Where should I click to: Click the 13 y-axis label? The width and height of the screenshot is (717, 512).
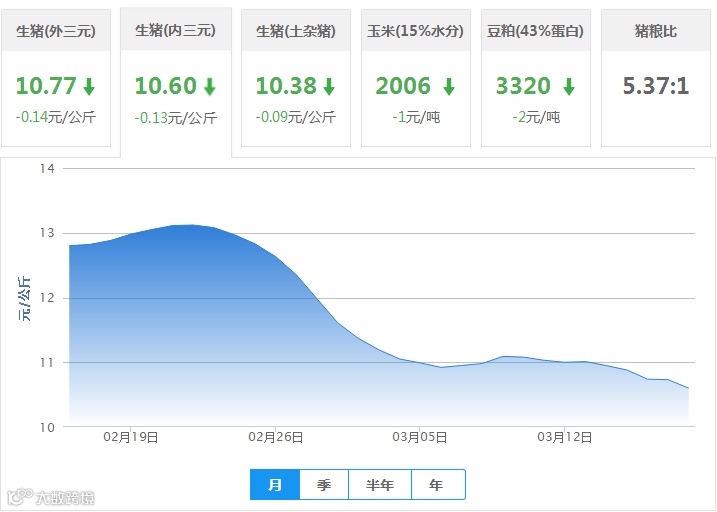tap(47, 233)
